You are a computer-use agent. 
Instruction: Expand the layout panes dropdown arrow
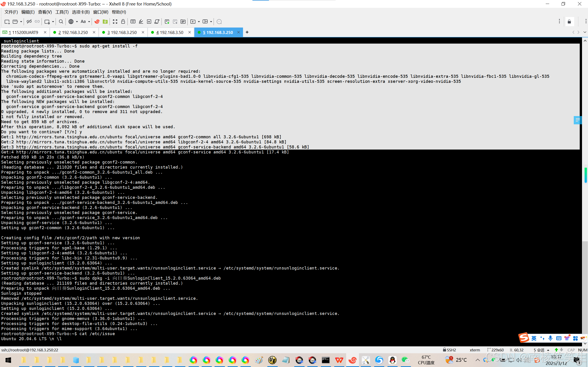[211, 22]
